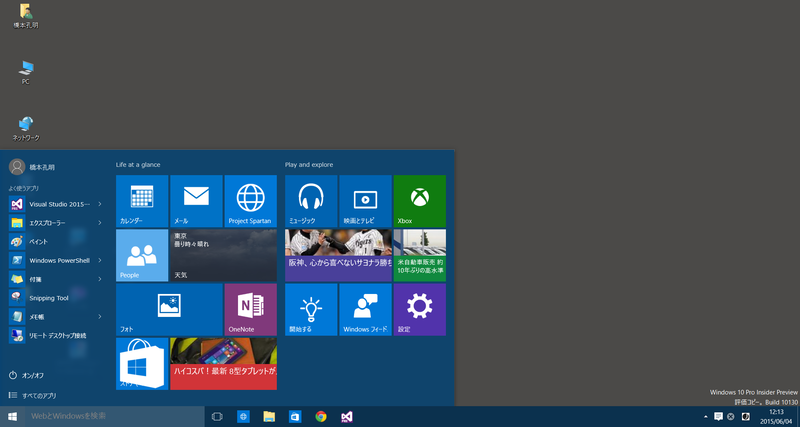Open the フォト photos tile
Screen dimensions: 800x427
[169, 310]
